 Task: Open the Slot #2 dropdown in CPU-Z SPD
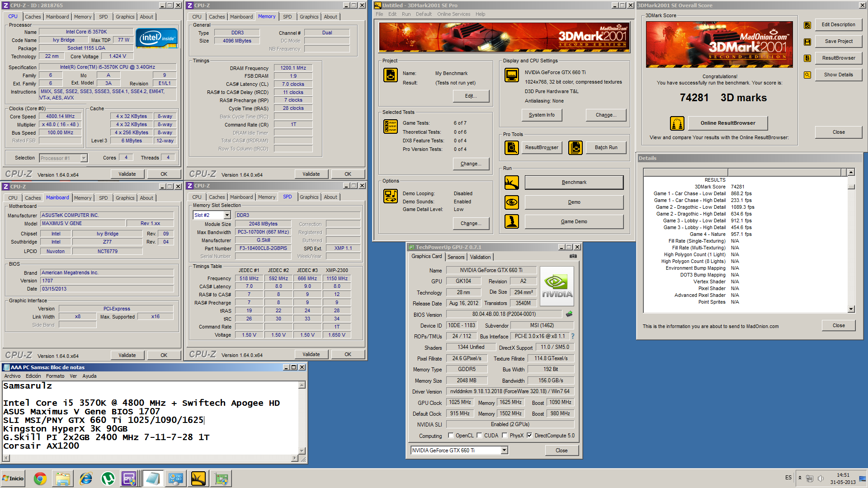pyautogui.click(x=227, y=216)
